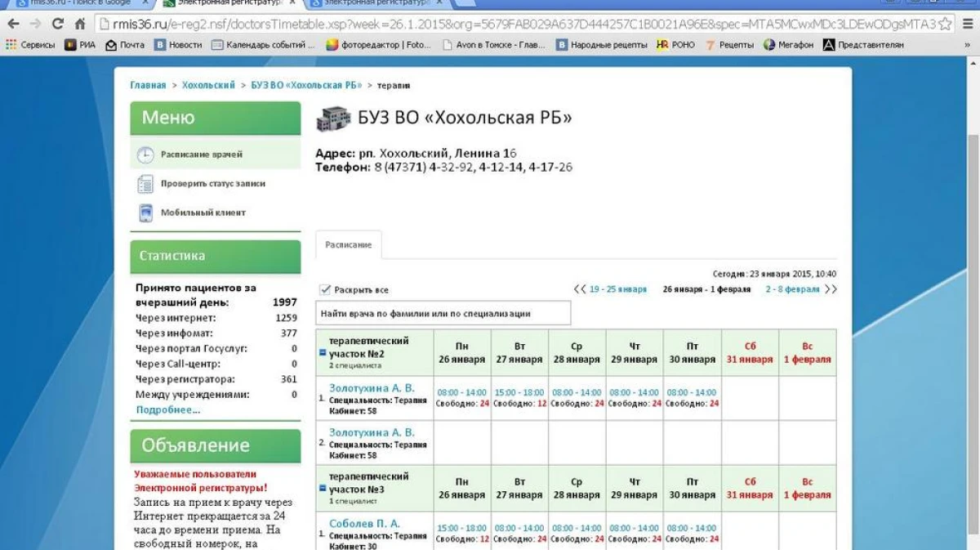Toggle the Раскрыть все checkbox
980x550 pixels.
(x=325, y=290)
